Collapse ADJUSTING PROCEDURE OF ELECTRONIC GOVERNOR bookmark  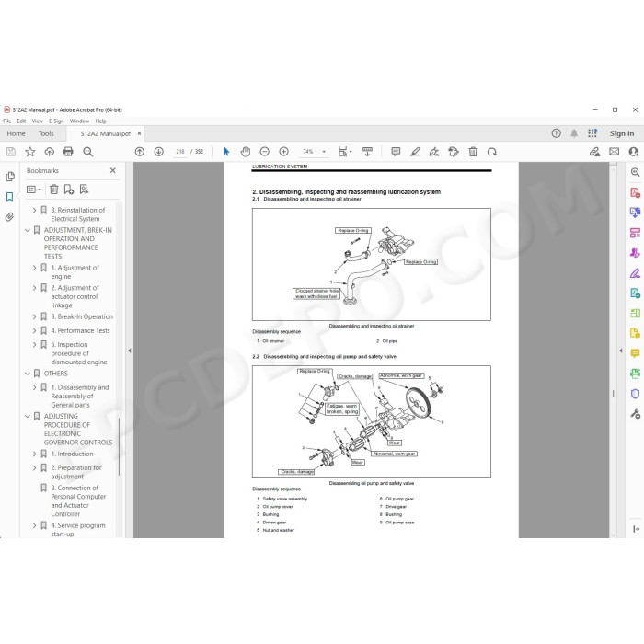tap(28, 416)
